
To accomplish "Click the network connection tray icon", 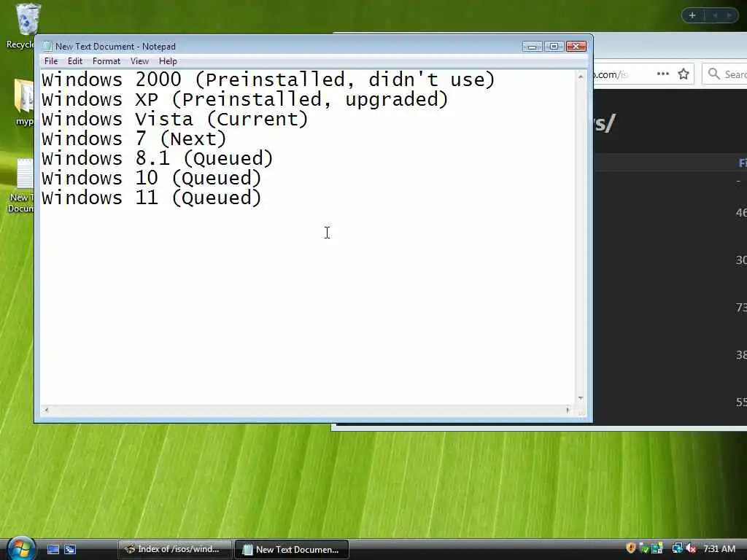I will click(x=677, y=548).
